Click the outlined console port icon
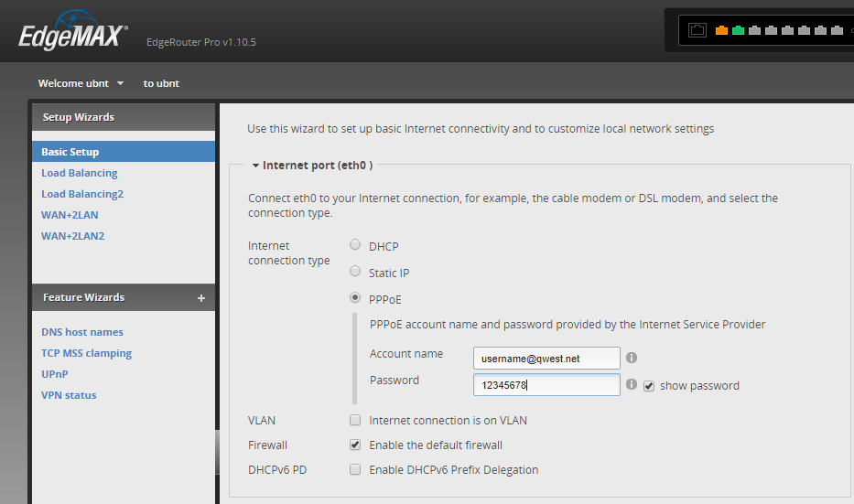854x504 pixels. (x=697, y=30)
